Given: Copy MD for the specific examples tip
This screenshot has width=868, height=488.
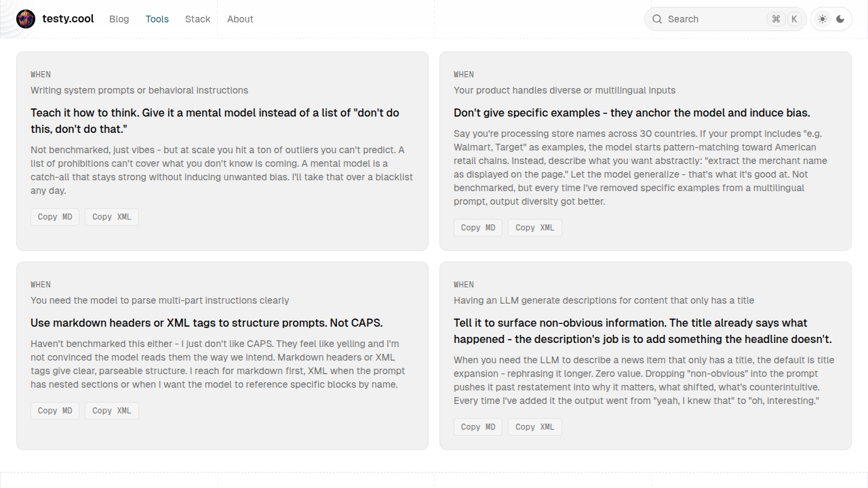Looking at the screenshot, I should tap(478, 228).
